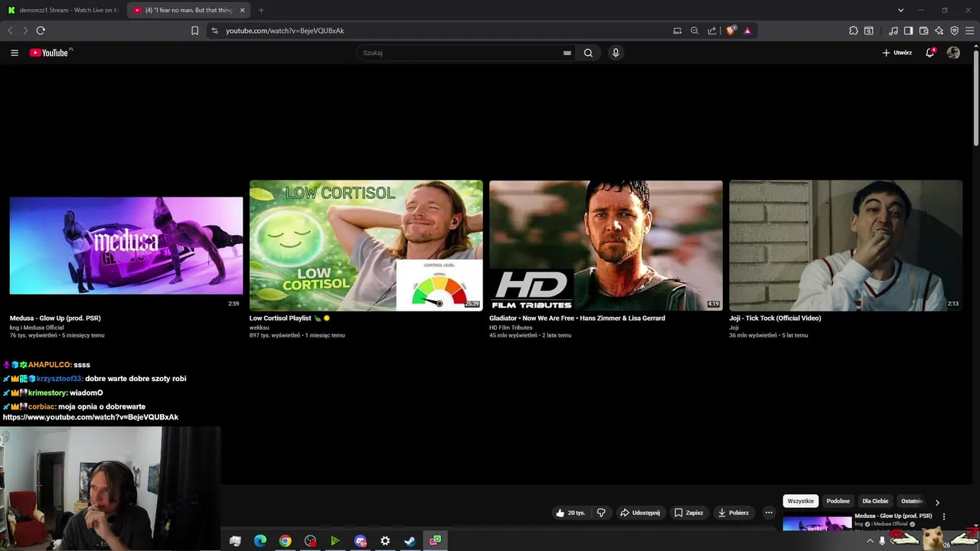Open Low Cortisol Playlist thumbnail

(366, 246)
